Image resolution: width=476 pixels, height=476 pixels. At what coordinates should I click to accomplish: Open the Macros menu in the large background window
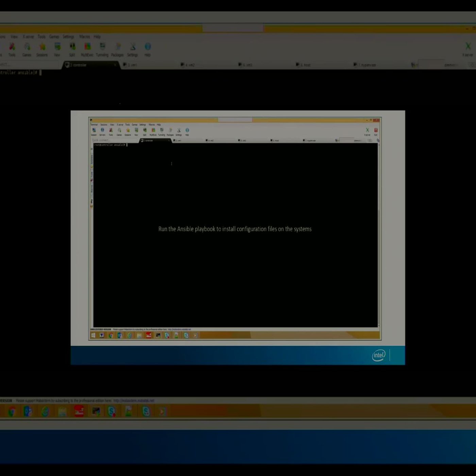click(x=85, y=37)
